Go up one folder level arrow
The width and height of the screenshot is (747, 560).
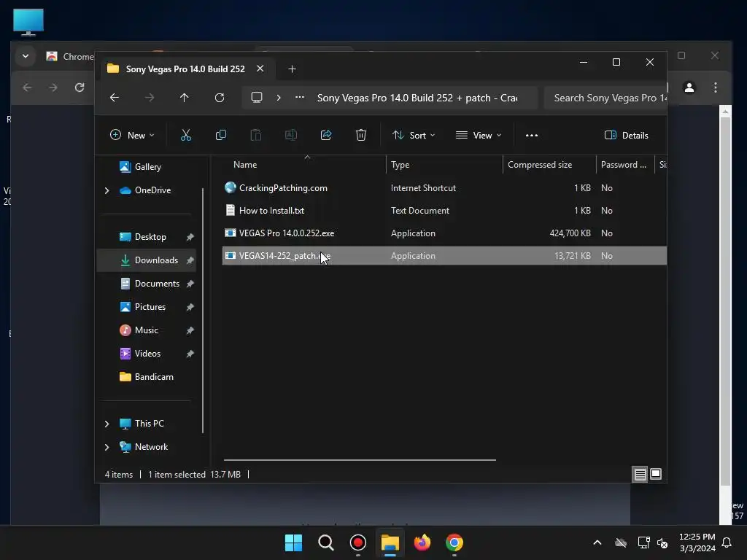point(185,98)
